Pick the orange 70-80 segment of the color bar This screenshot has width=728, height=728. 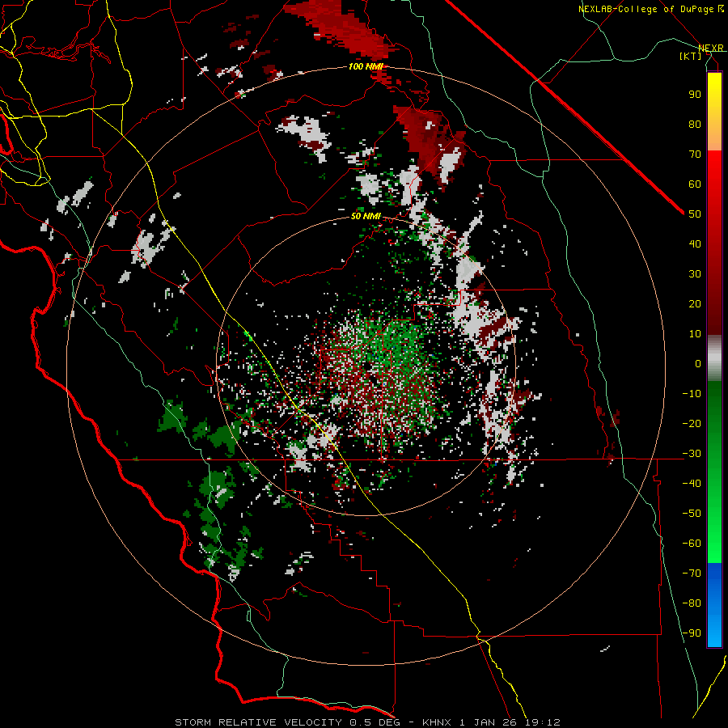(x=714, y=138)
